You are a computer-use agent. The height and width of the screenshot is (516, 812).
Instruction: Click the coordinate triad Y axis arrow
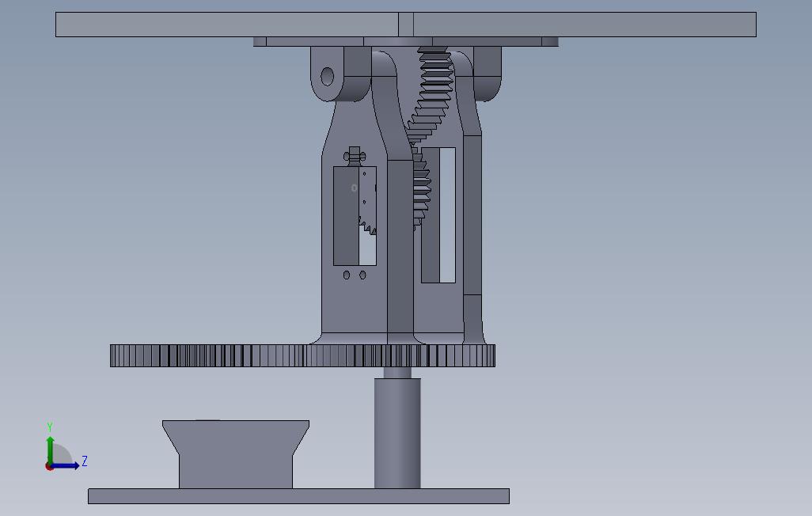tap(50, 450)
